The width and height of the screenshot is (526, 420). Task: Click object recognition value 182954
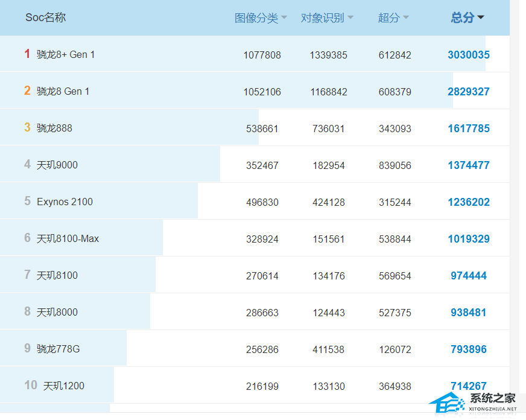coord(328,166)
